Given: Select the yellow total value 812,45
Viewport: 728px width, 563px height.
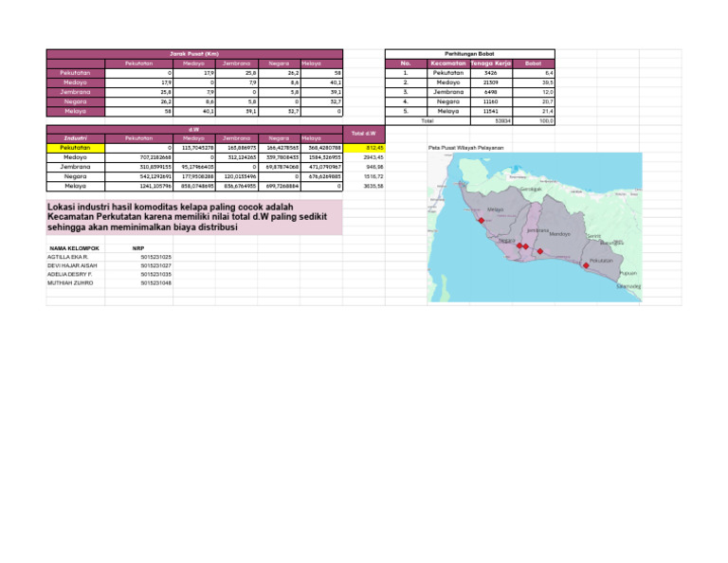Looking at the screenshot, I should point(364,148).
